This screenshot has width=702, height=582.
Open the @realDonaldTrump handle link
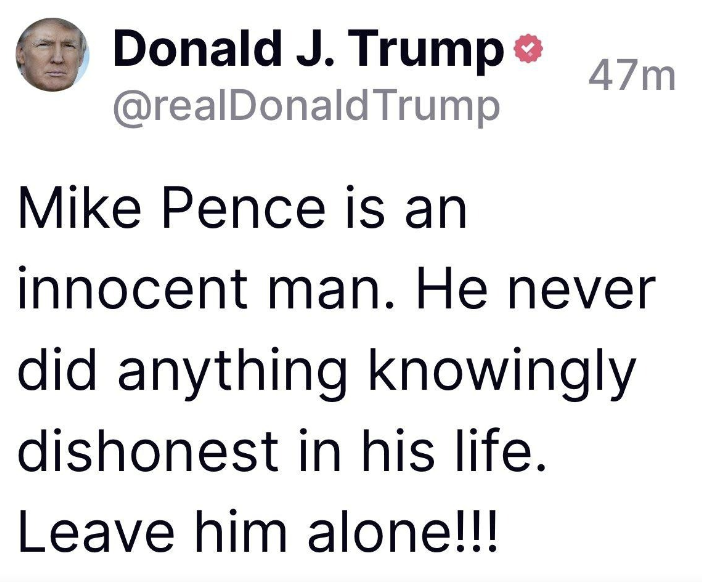306,106
